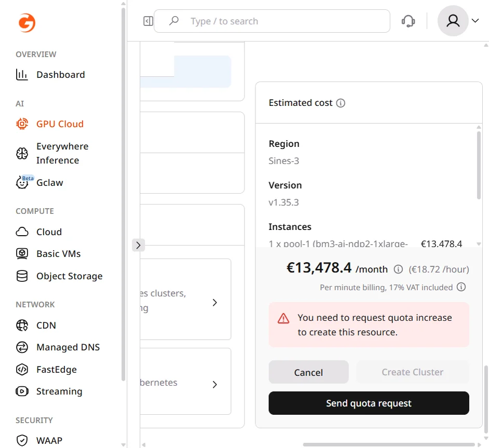Click the CDN label
This screenshot has height=448, width=489.
(x=46, y=325)
